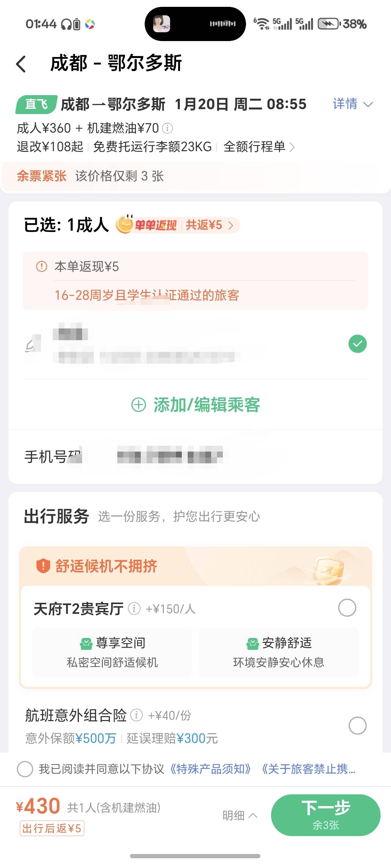Open the 共返¥5 cashback details

pyautogui.click(x=209, y=225)
